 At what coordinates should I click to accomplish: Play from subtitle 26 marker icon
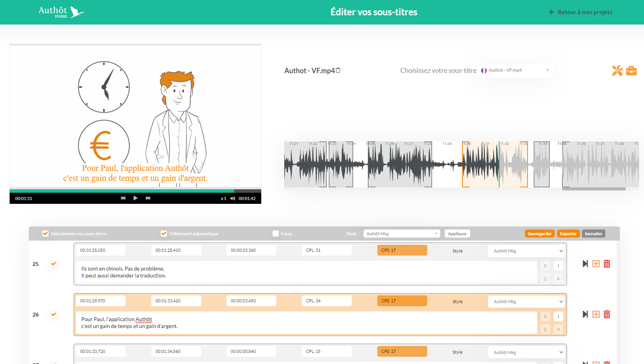click(x=585, y=314)
